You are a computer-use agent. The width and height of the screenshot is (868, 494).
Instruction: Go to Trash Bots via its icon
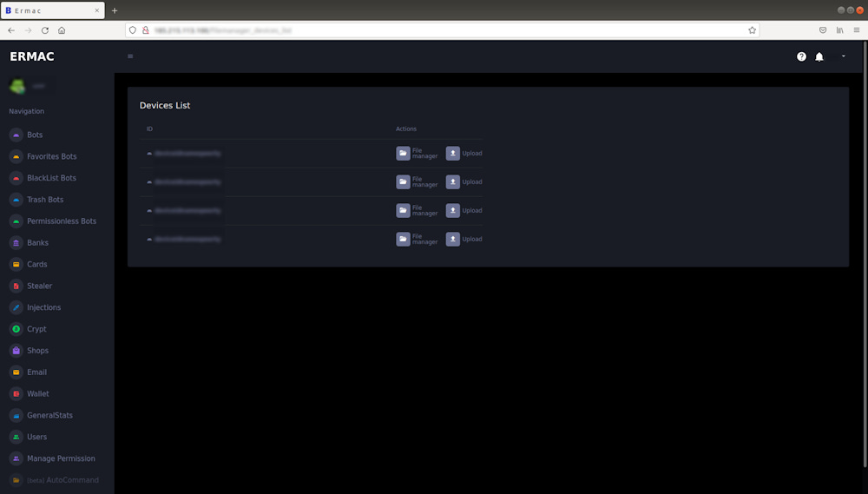click(x=16, y=200)
